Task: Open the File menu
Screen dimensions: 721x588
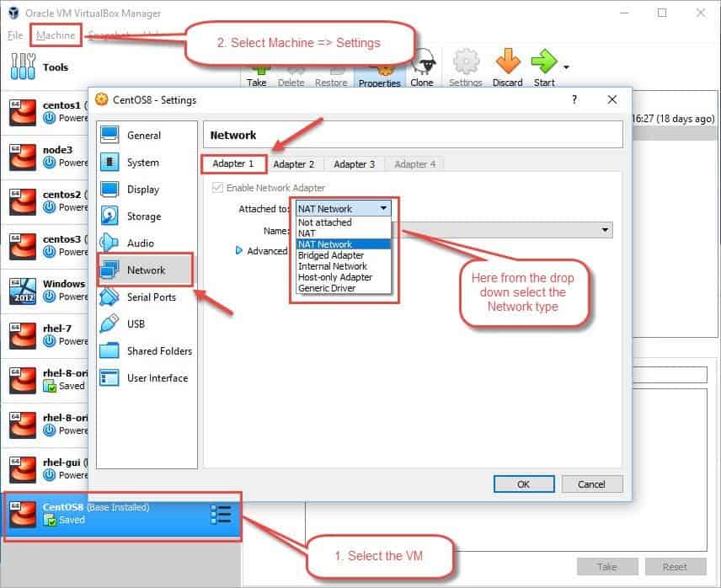Action: pos(15,35)
